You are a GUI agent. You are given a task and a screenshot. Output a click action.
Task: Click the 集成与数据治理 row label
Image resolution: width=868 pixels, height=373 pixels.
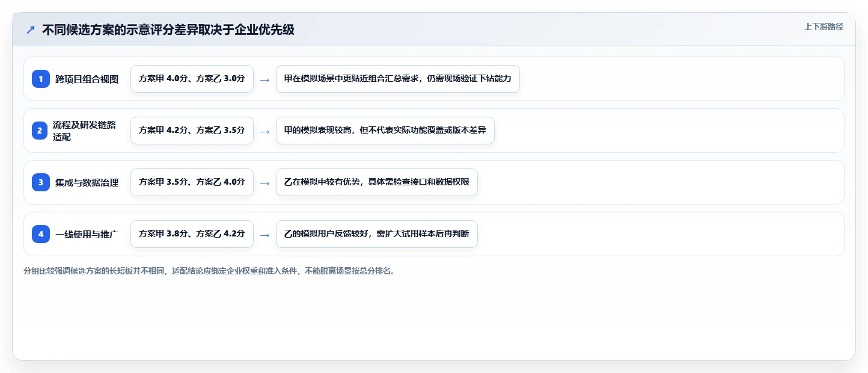(x=87, y=182)
